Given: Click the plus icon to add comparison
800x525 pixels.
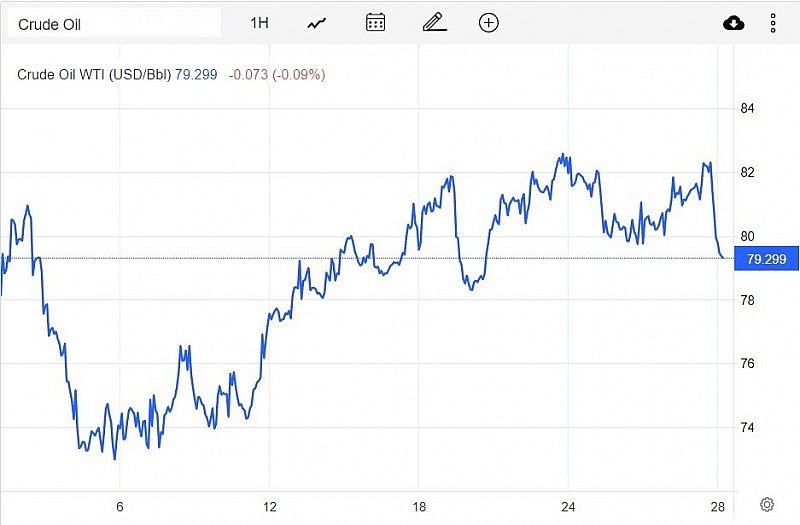Looking at the screenshot, I should pyautogui.click(x=489, y=22).
